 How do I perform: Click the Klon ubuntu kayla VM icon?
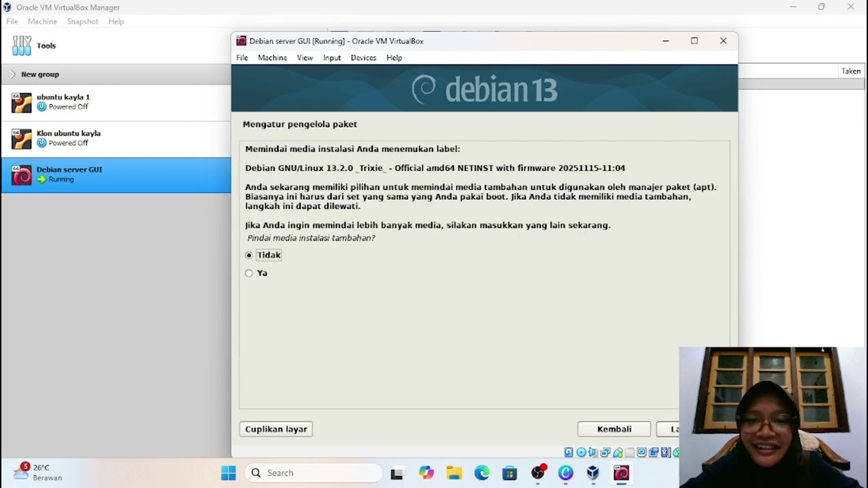pyautogui.click(x=22, y=139)
